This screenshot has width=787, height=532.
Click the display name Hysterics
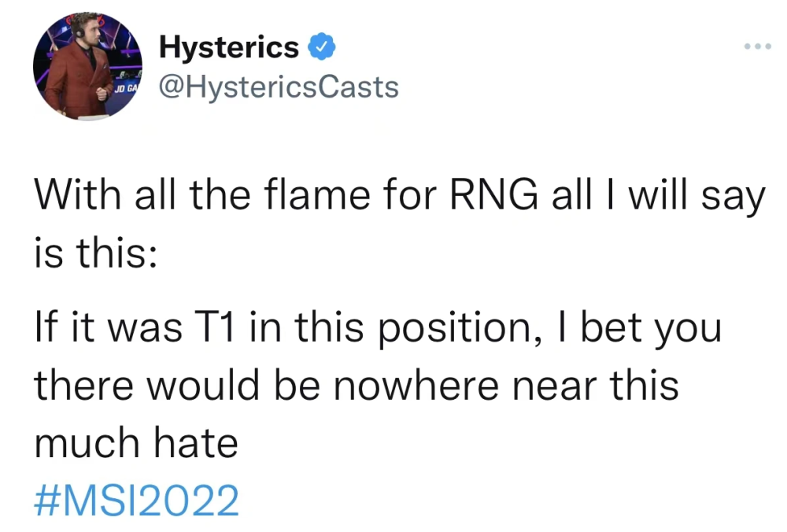pos(228,48)
